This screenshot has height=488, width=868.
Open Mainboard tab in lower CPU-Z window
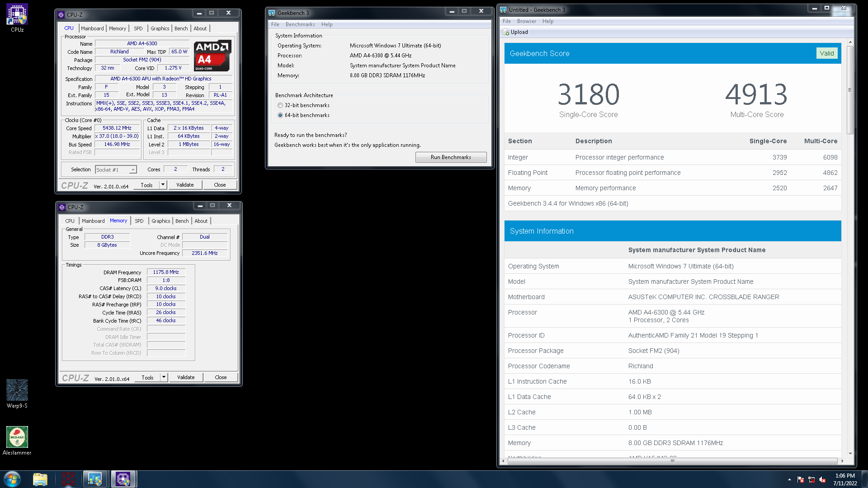tap(93, 221)
